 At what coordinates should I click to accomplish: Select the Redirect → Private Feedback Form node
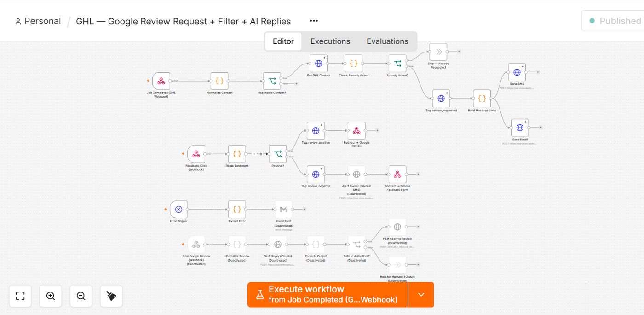coord(397,175)
